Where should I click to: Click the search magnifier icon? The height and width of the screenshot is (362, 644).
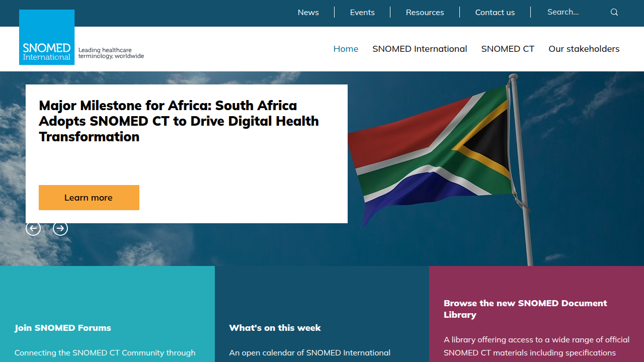click(614, 12)
